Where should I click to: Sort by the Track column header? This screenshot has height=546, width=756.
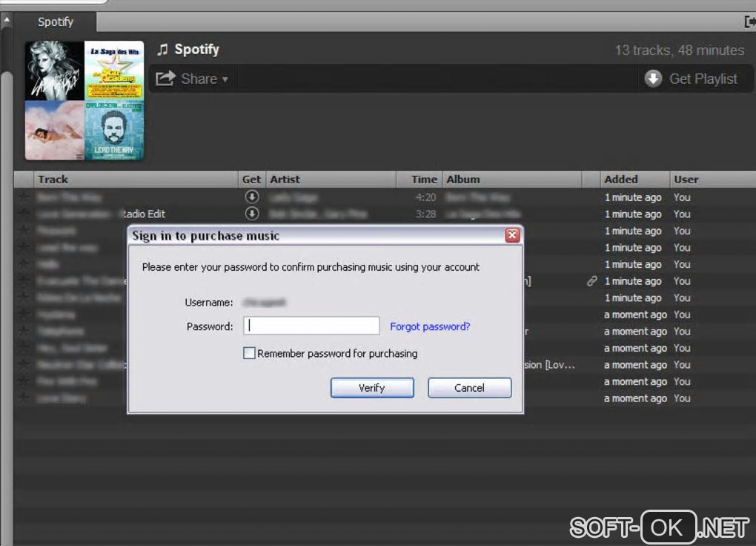tap(136, 180)
